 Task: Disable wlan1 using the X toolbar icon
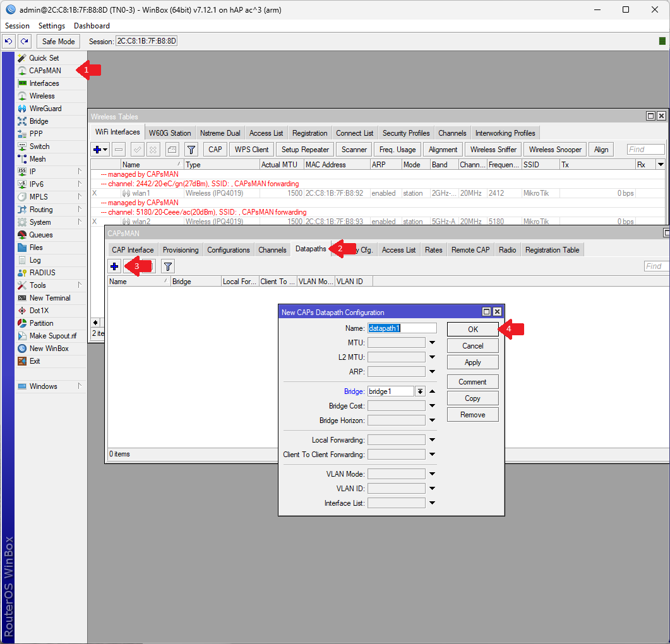[154, 149]
